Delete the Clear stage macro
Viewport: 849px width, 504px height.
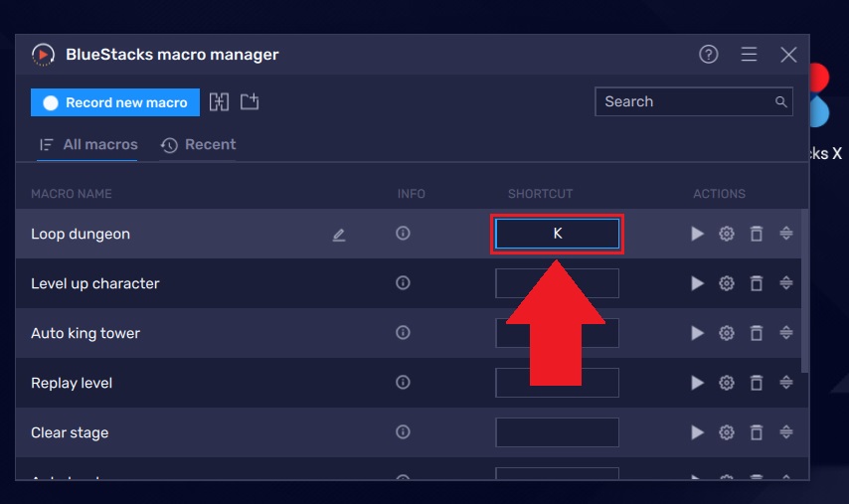click(757, 432)
